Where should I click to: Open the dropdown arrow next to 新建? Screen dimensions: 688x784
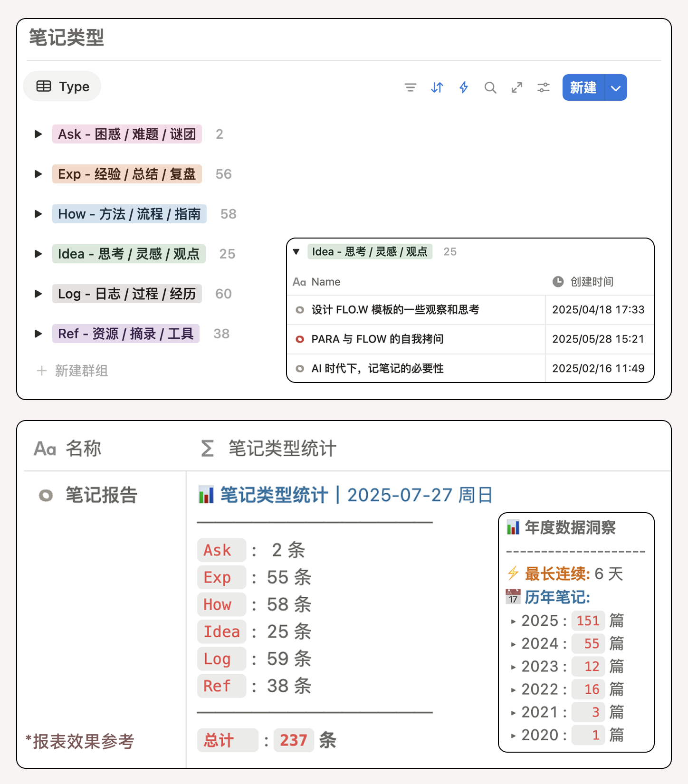[616, 88]
